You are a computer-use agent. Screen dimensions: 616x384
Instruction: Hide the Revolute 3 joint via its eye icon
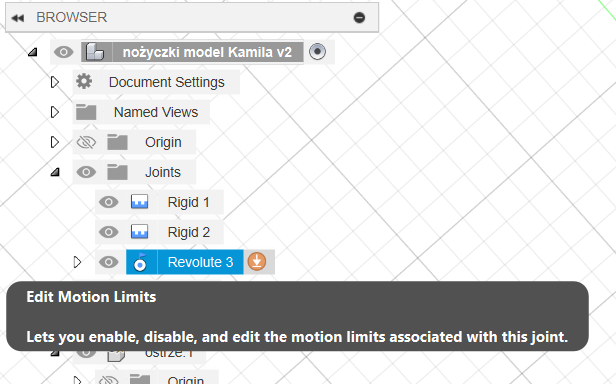109,262
